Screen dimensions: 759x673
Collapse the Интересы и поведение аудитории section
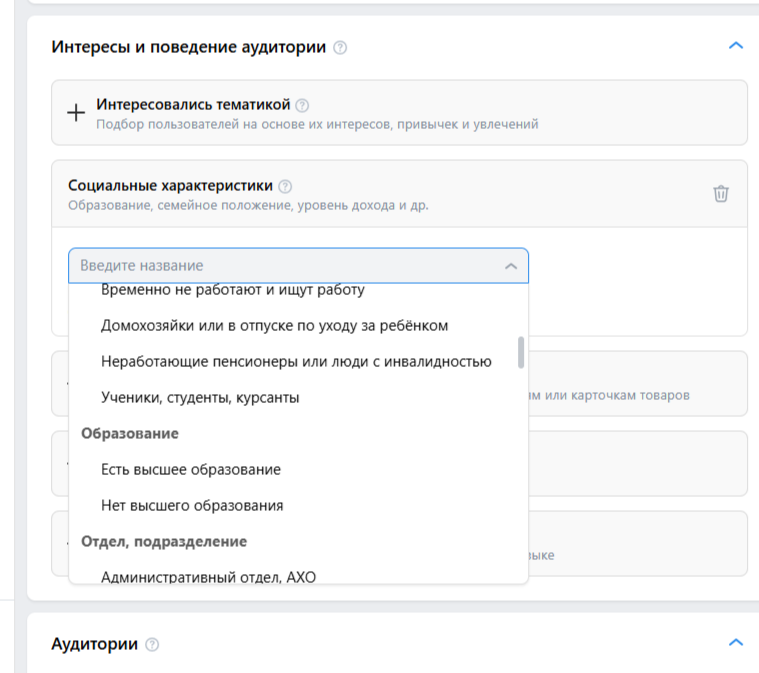pos(736,46)
